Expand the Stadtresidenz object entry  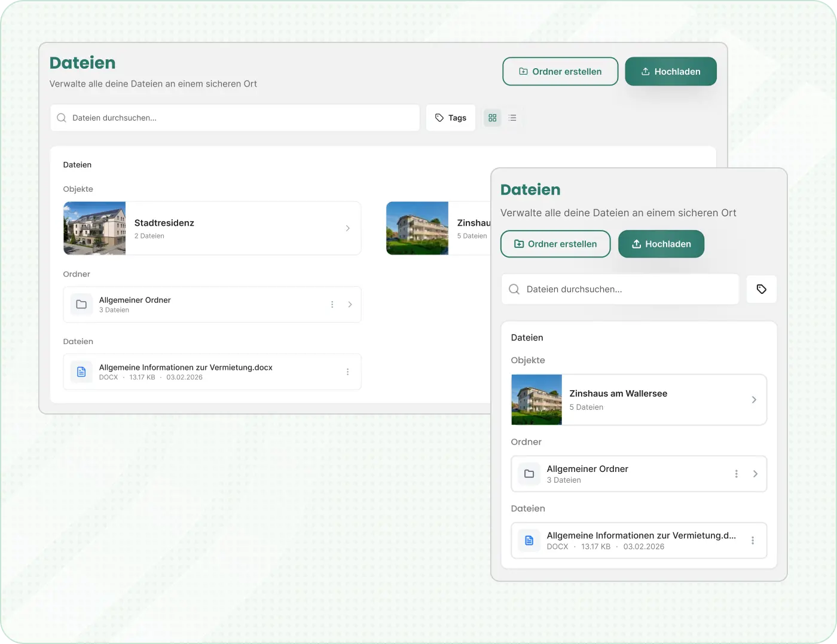click(348, 228)
